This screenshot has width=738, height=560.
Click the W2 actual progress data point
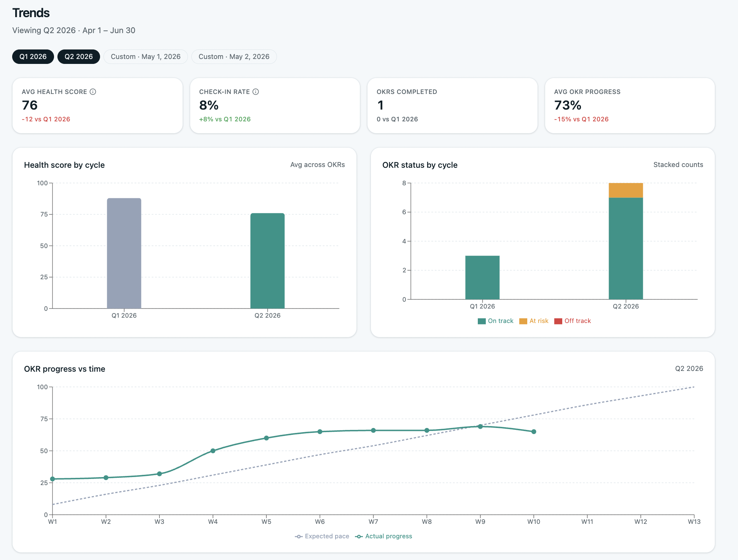click(x=106, y=478)
